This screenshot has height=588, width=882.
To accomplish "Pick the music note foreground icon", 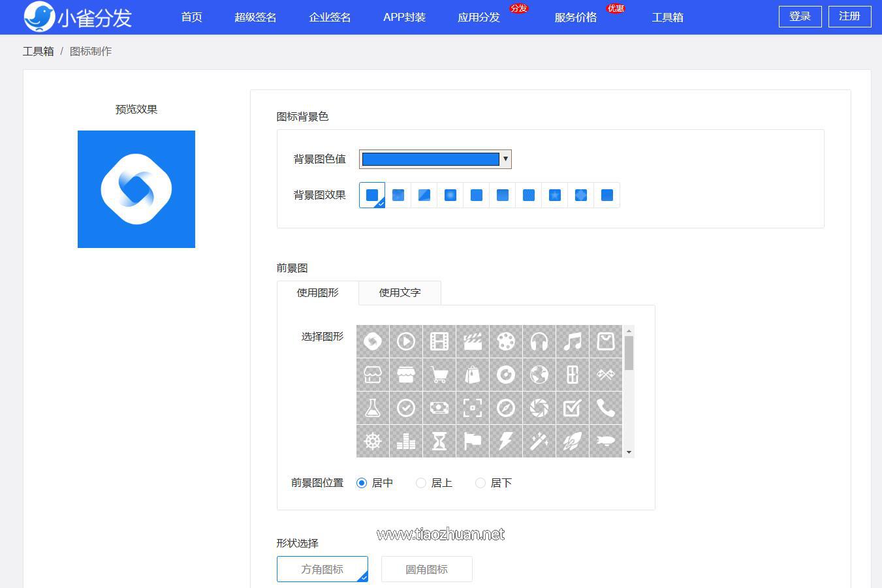I will click(573, 341).
